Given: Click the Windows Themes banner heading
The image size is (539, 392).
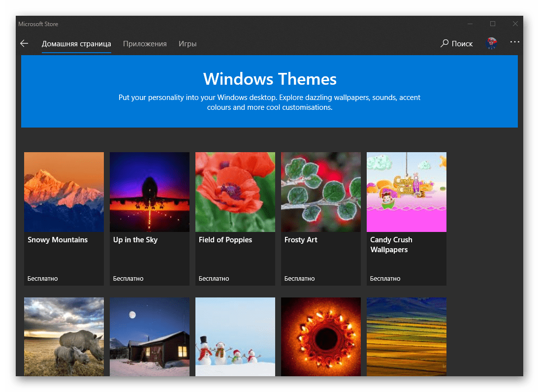Looking at the screenshot, I should pos(270,79).
